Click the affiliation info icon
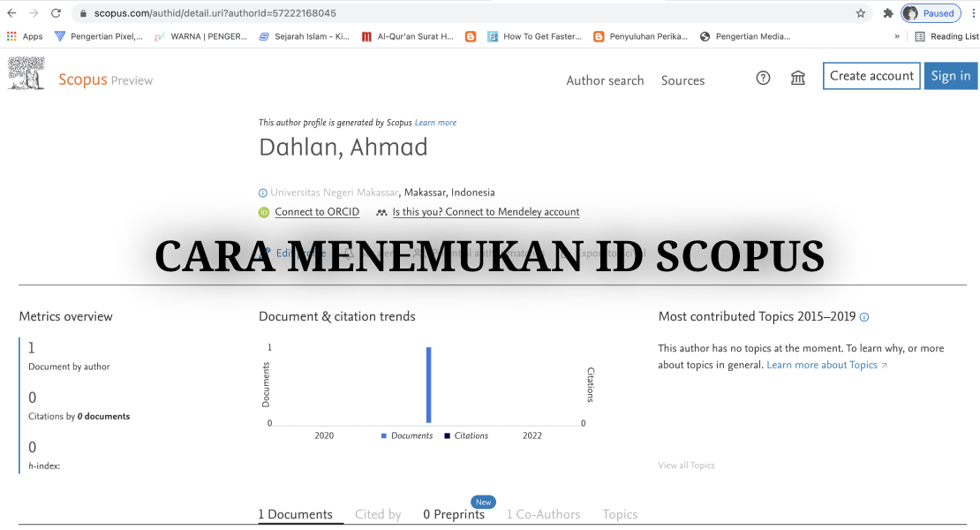 tap(262, 193)
